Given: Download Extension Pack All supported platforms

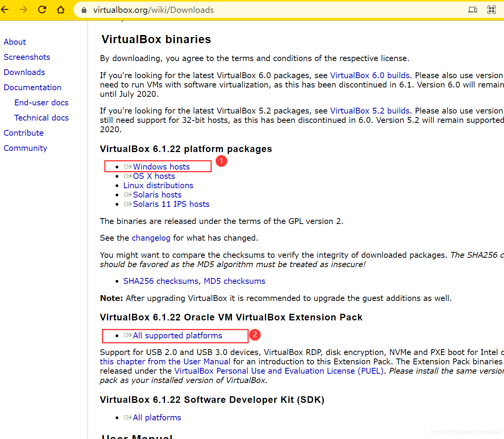Looking at the screenshot, I should pos(177,336).
